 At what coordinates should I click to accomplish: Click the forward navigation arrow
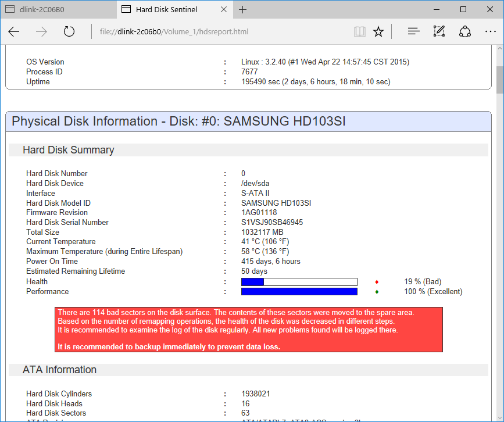41,31
